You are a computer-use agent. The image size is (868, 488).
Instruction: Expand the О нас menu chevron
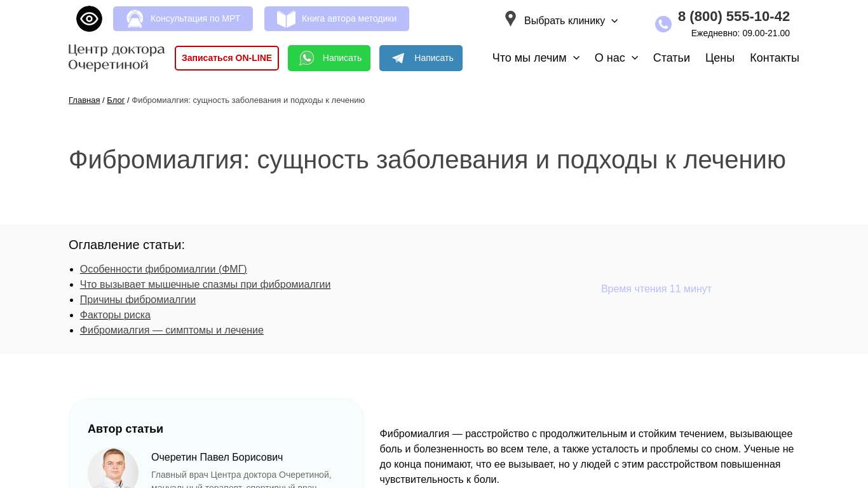(635, 58)
